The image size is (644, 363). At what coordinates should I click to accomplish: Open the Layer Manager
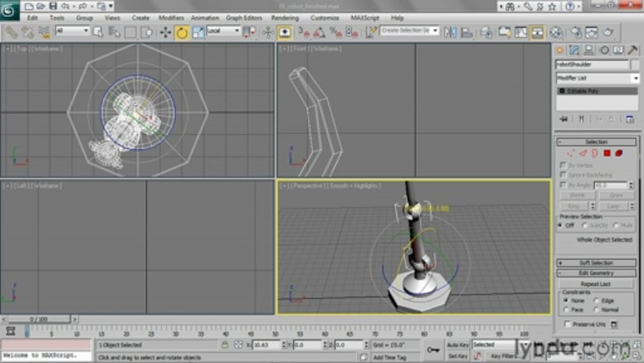(x=486, y=32)
